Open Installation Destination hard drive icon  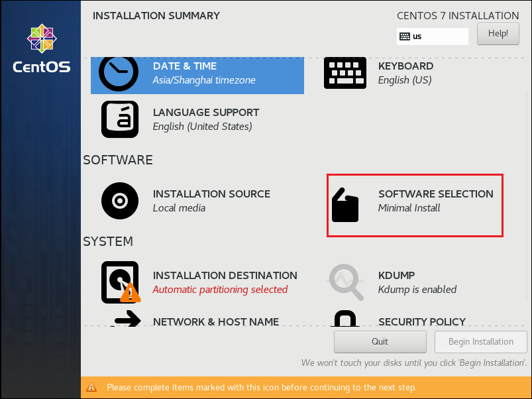[x=121, y=282]
